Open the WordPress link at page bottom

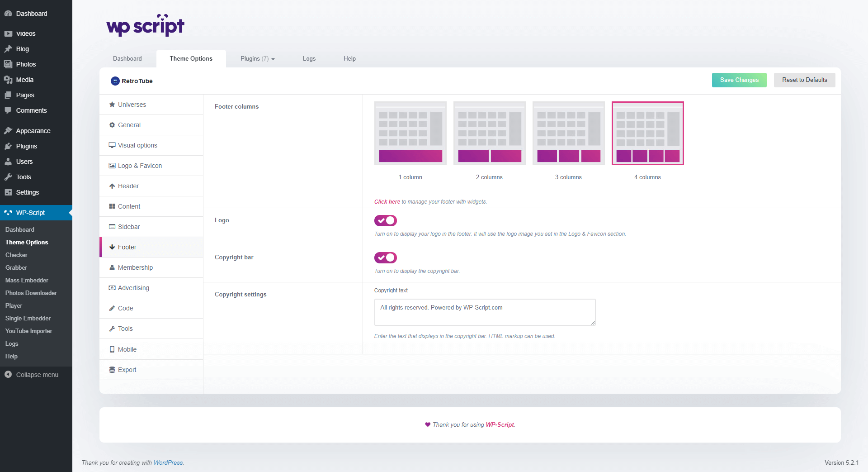click(x=168, y=462)
